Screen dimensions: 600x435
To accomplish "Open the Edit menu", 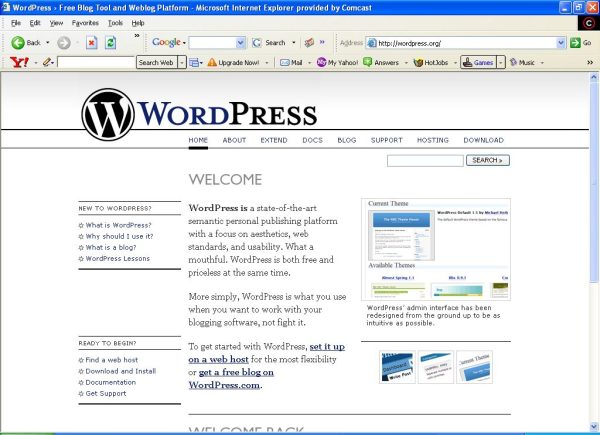I will tap(35, 23).
